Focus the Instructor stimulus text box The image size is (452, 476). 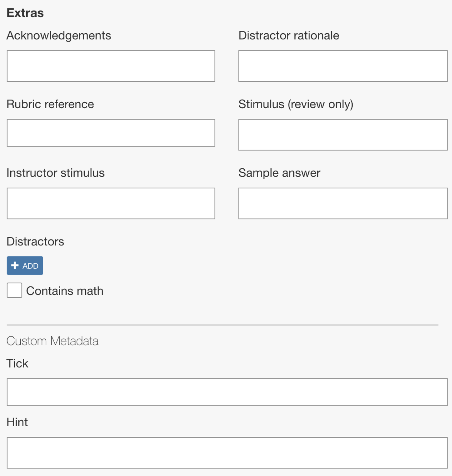[111, 203]
